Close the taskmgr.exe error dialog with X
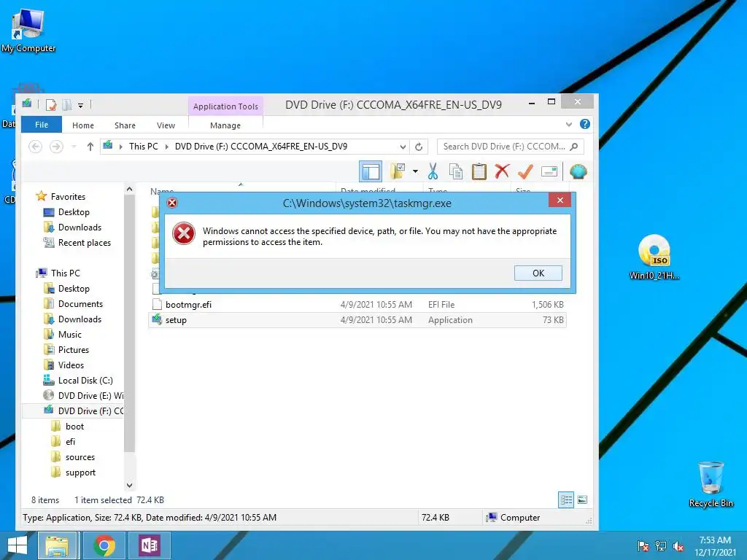Viewport: 747px width, 560px height. [560, 200]
